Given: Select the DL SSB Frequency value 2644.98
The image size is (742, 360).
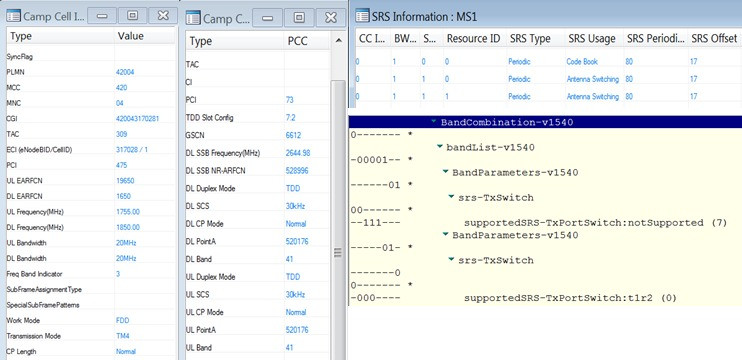Looking at the screenshot, I should [298, 153].
